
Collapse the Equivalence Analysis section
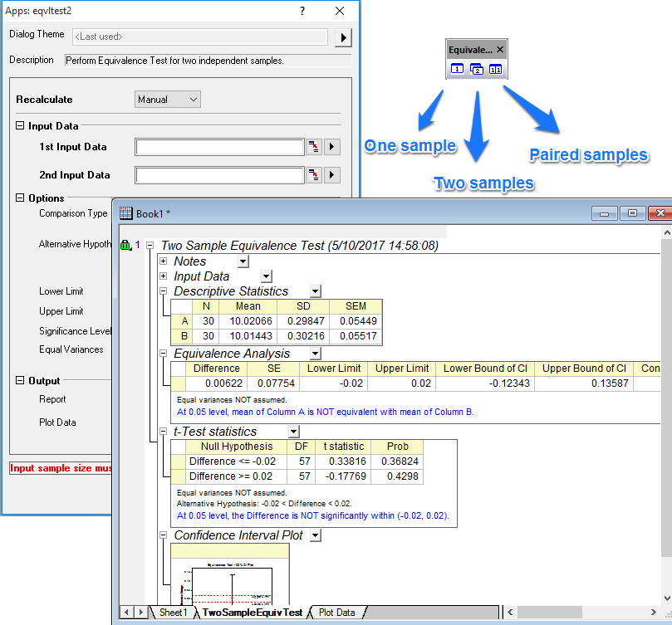163,354
